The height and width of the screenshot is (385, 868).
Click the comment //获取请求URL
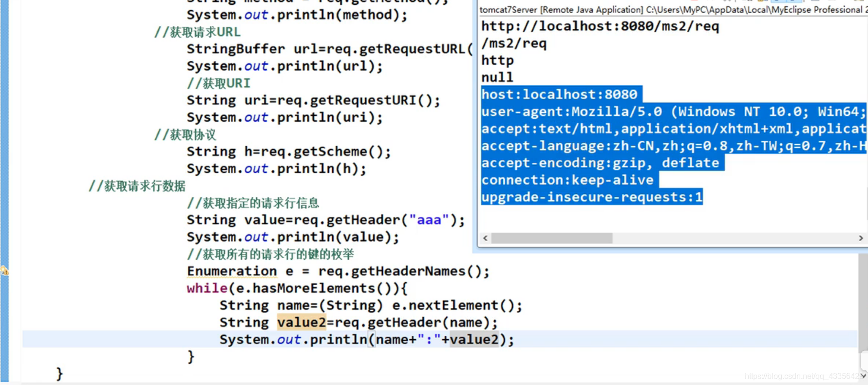pyautogui.click(x=197, y=32)
